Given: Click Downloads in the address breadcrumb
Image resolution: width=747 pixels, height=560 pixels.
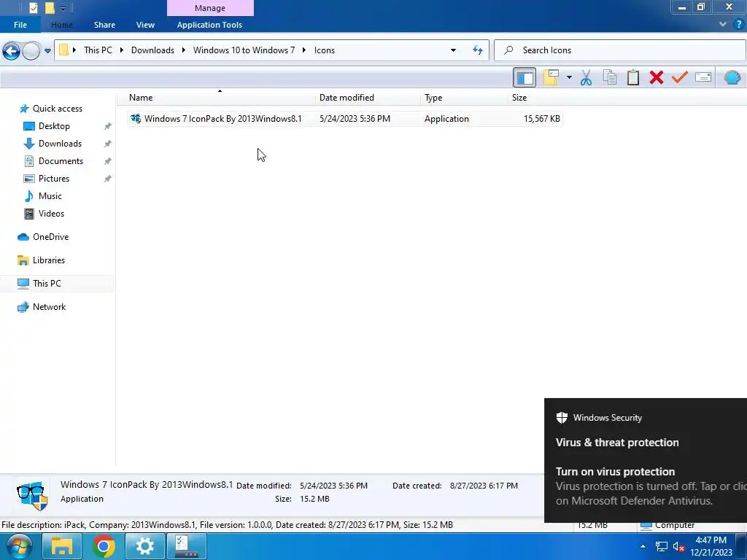Looking at the screenshot, I should pyautogui.click(x=152, y=50).
